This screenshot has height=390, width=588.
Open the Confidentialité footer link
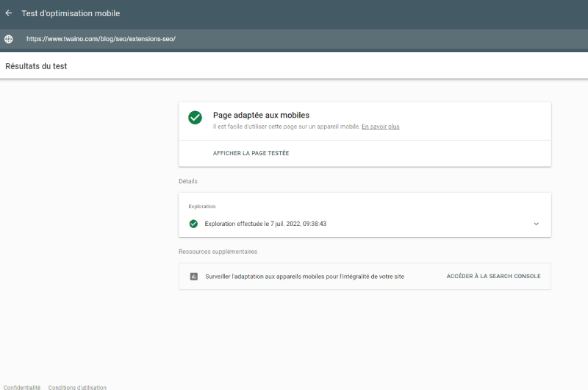(x=22, y=387)
